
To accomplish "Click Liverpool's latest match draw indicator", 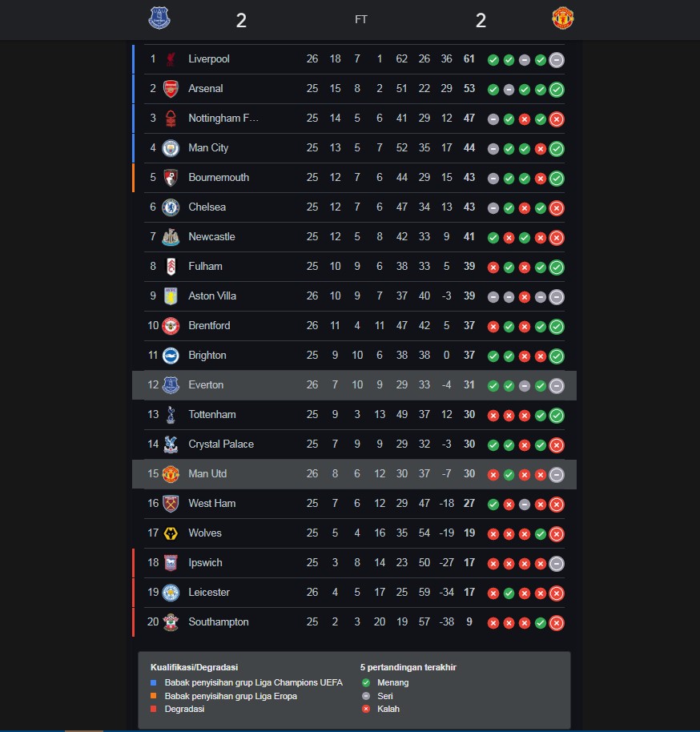I will point(557,59).
